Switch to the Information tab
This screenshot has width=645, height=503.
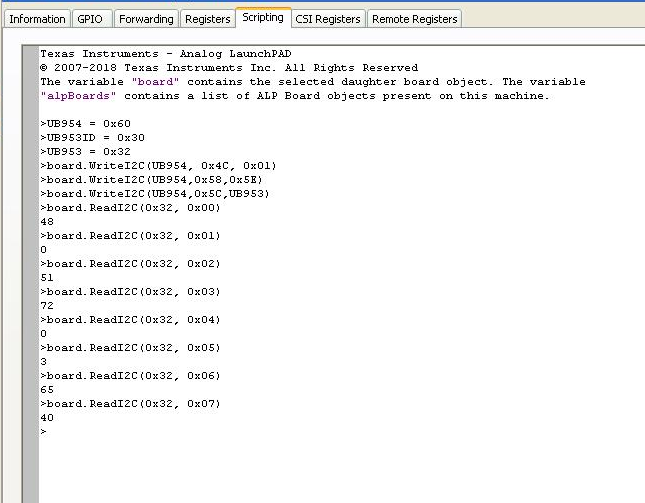pos(37,19)
